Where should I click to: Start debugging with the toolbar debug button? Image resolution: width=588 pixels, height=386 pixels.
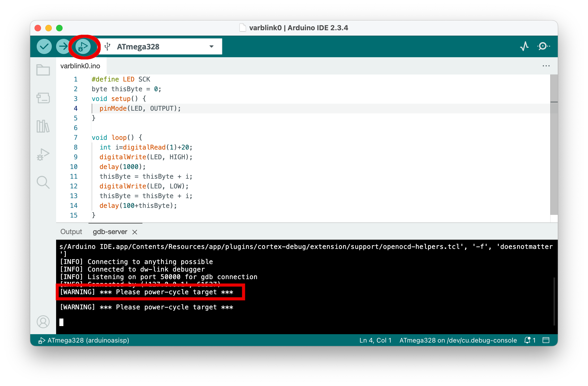pos(83,47)
